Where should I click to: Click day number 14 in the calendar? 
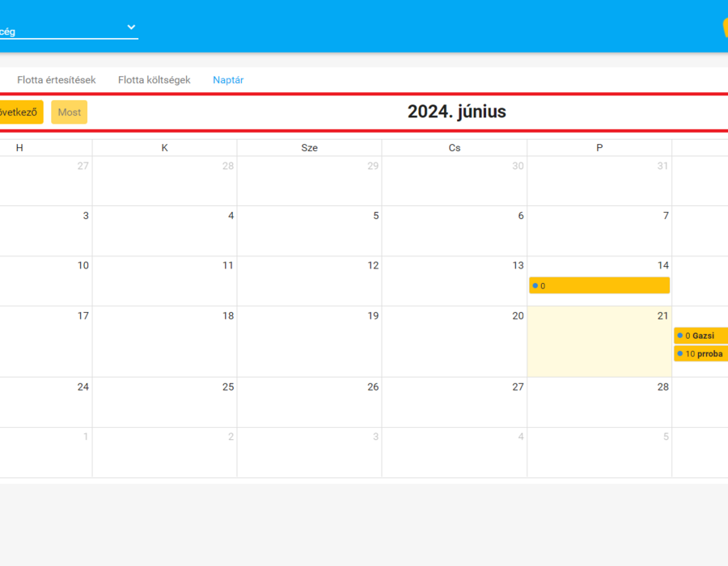[663, 265]
